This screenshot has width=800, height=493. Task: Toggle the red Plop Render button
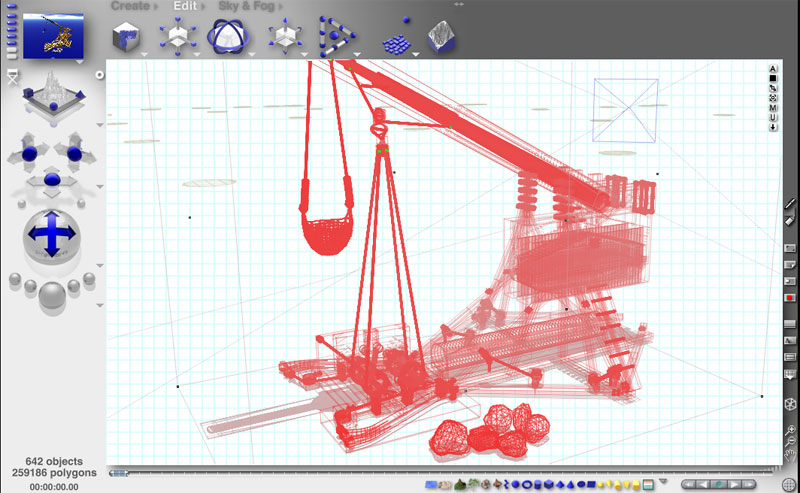point(790,298)
